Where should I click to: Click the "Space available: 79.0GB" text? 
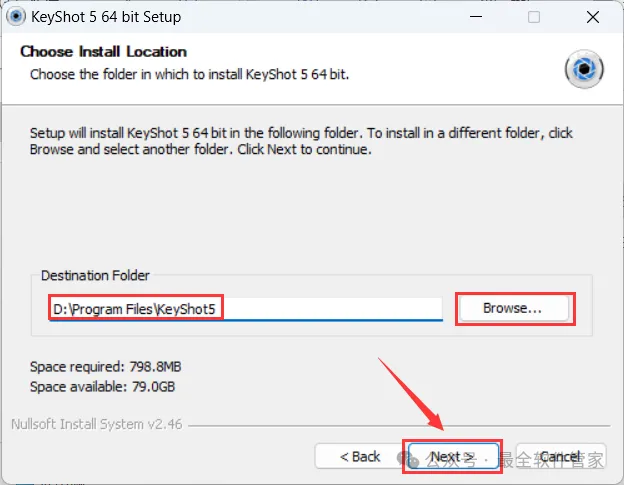102,386
